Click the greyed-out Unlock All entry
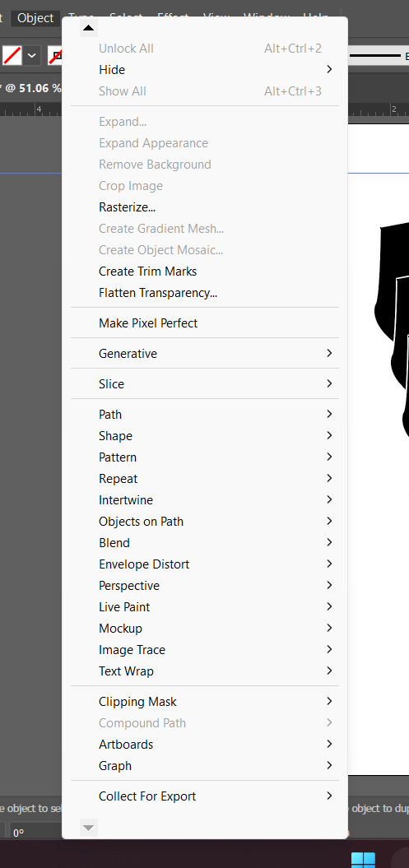409x868 pixels. 205,49
